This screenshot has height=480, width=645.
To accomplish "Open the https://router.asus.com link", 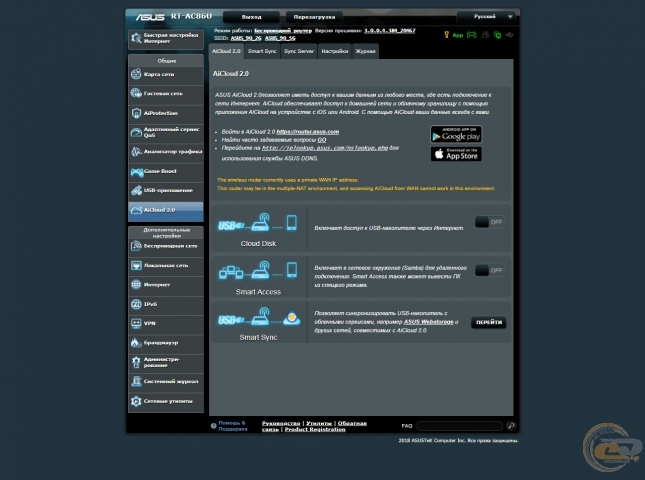I will pyautogui.click(x=308, y=132).
